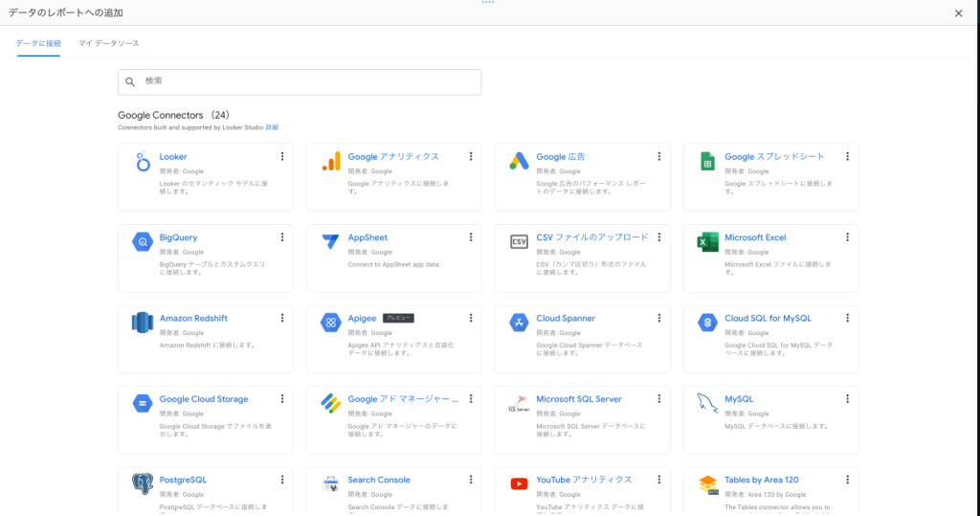Select the BigQuery connector title
Viewport: 980px width, 516px height.
(178, 237)
